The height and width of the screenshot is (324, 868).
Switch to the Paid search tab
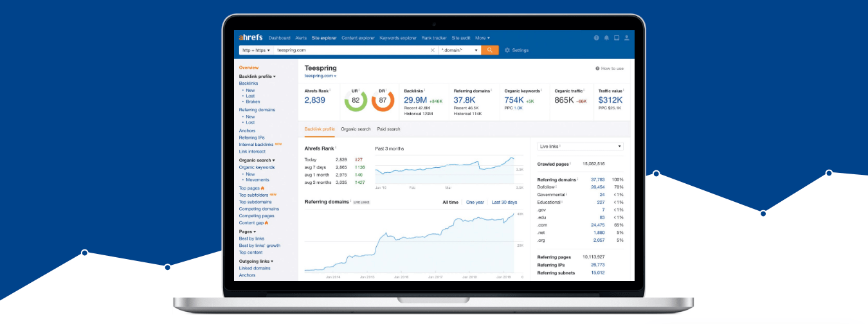[x=388, y=129]
